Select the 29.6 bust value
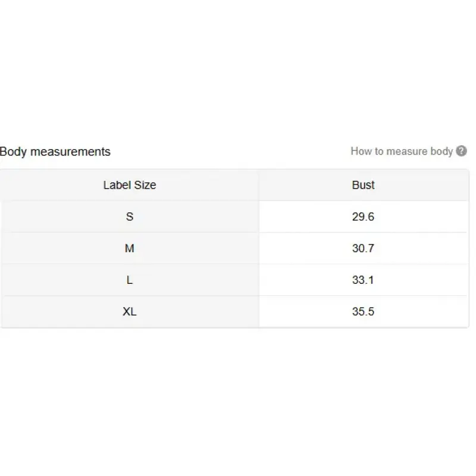This screenshot has height=476, width=476. [363, 217]
